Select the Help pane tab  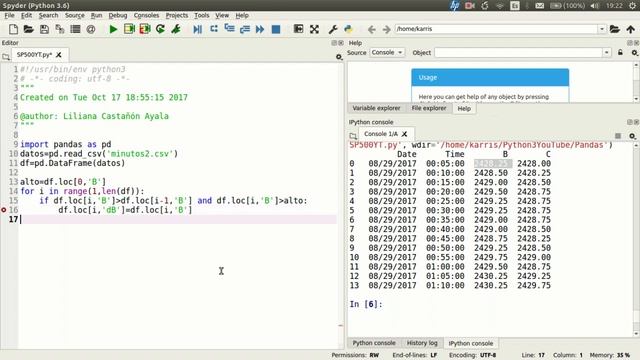point(464,109)
